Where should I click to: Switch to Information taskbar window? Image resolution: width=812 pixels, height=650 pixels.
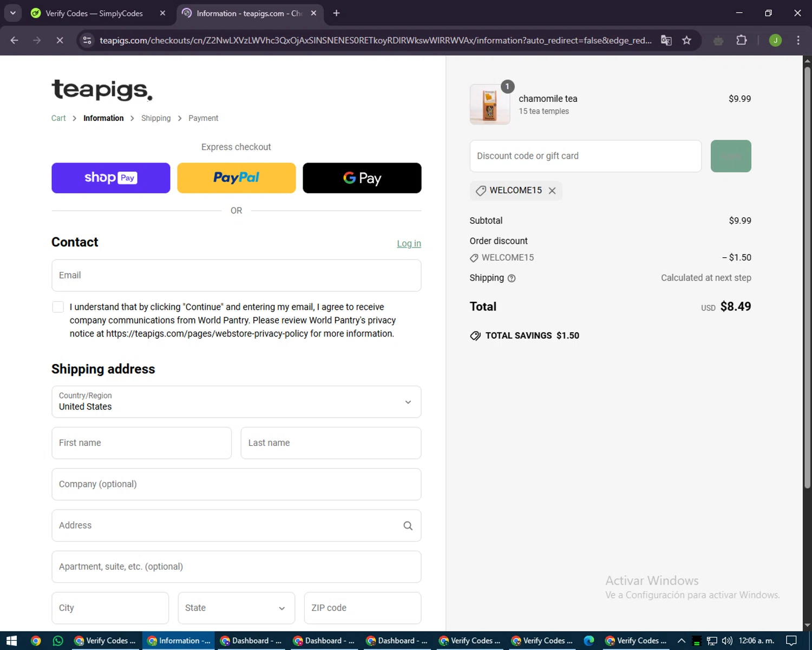(179, 641)
